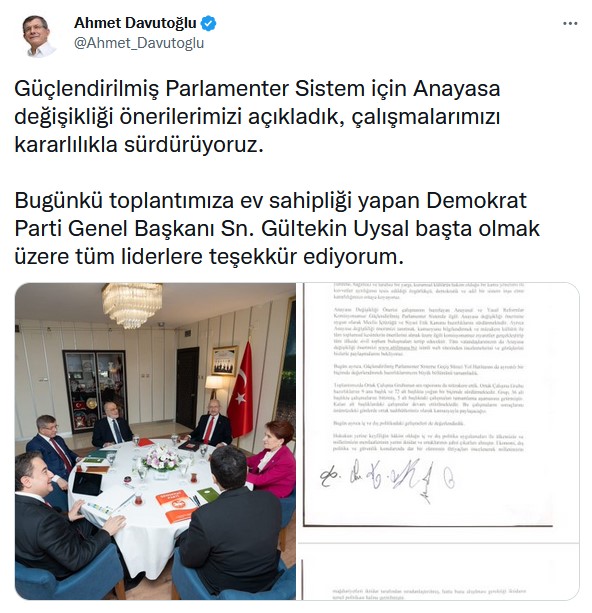
Task: Open Ahmet Davutoğlu's profile avatar
Action: tap(39, 36)
